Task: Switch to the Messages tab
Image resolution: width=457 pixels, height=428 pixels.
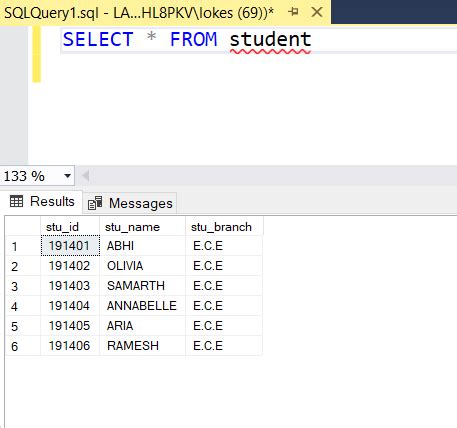Action: click(x=130, y=203)
